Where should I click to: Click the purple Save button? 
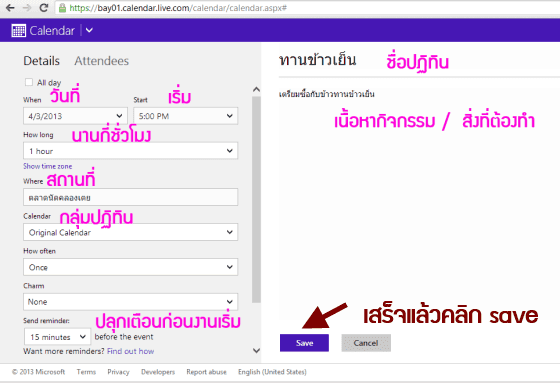tap(304, 343)
